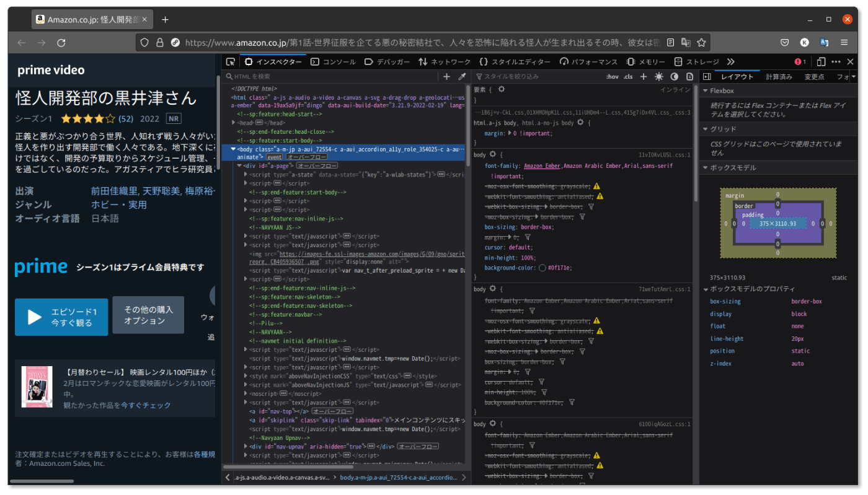Open the ストレージ tab

(x=696, y=62)
